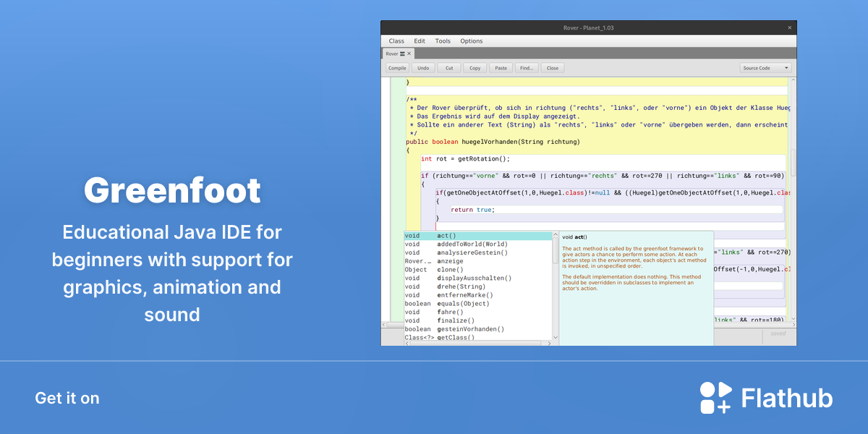This screenshot has height=434, width=868.
Task: Click the Paste toolbar button
Action: click(501, 68)
